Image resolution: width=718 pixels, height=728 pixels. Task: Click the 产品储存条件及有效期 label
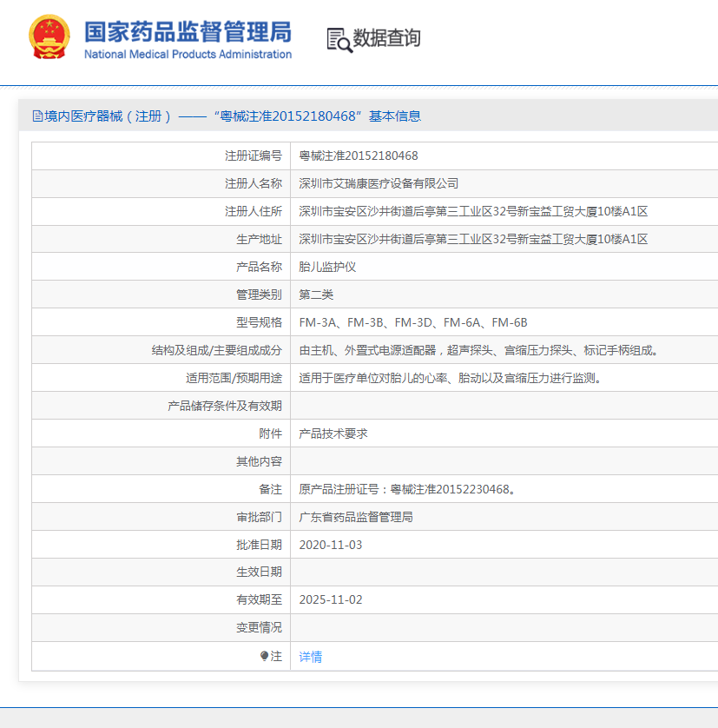pyautogui.click(x=225, y=407)
